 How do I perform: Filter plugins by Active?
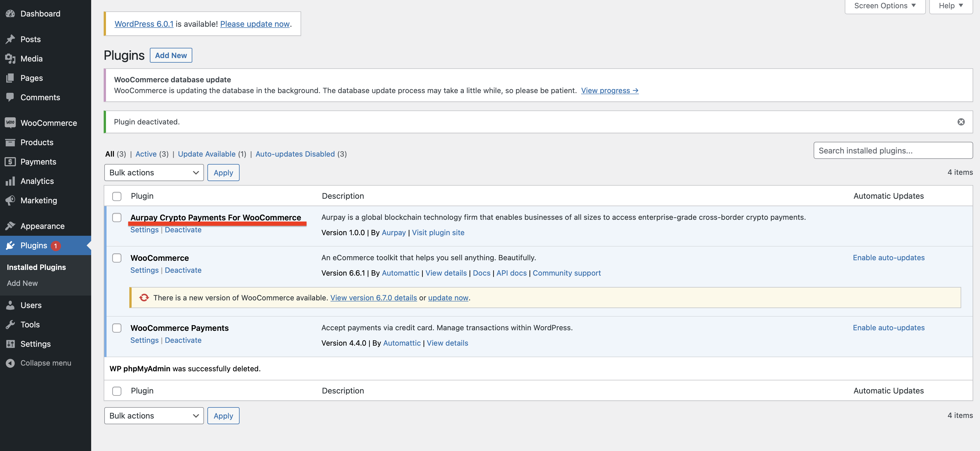point(146,154)
